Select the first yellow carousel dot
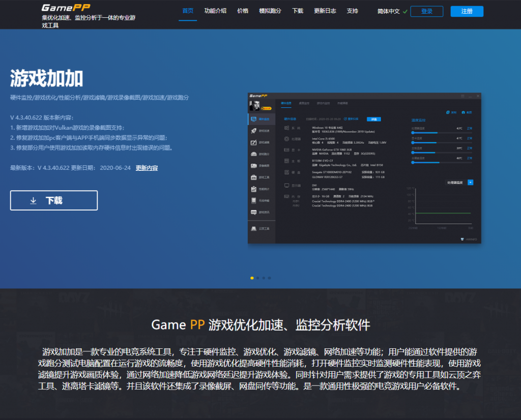Image resolution: width=521 pixels, height=420 pixels. pos(252,278)
